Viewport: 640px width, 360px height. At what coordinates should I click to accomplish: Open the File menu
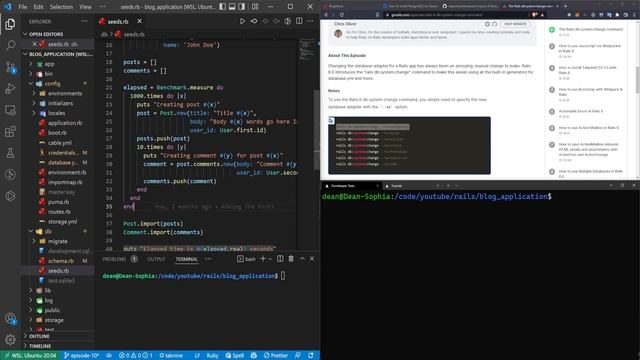[x=23, y=7]
